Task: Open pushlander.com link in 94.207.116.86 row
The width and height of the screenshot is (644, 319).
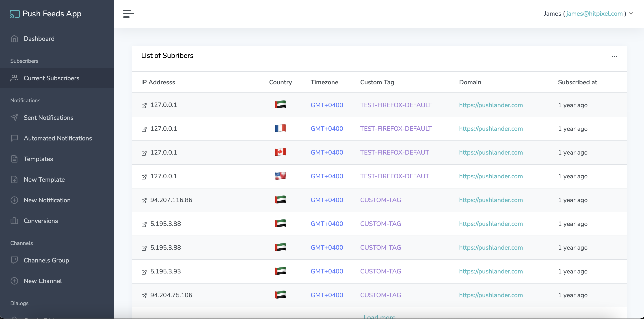Action: pyautogui.click(x=491, y=200)
